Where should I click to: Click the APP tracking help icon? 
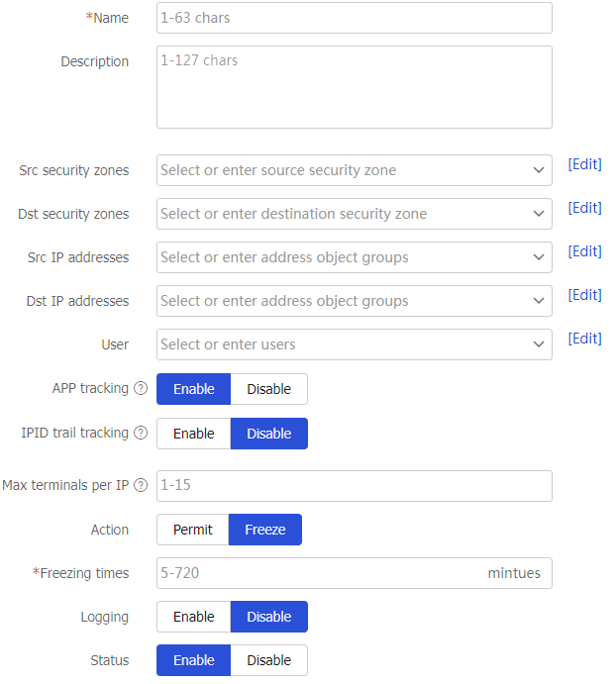click(x=141, y=389)
